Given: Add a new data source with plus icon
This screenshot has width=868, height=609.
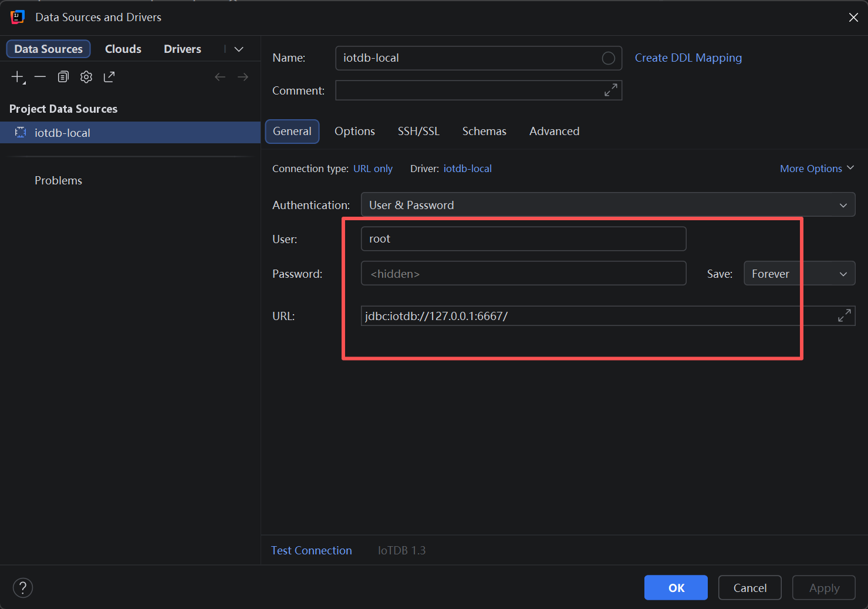Looking at the screenshot, I should pos(18,77).
